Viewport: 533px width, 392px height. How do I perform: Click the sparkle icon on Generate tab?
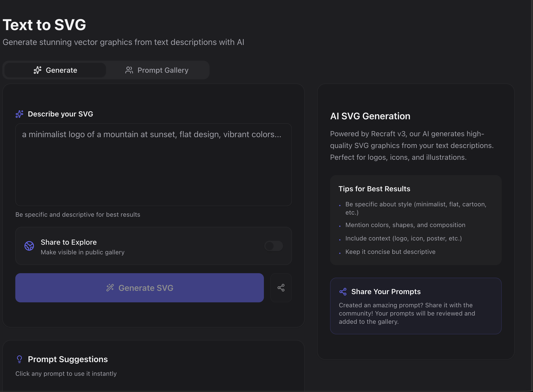click(37, 70)
